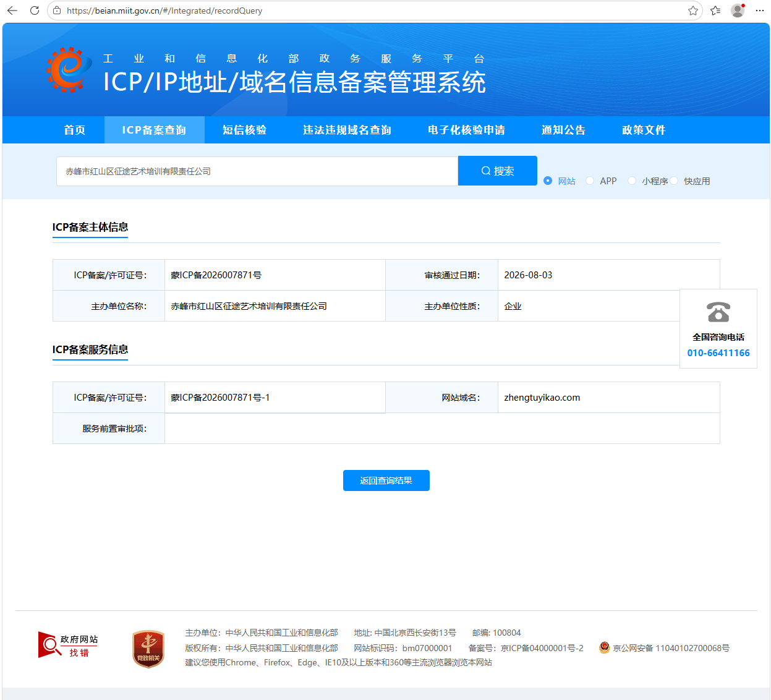Viewport: 771px width, 700px height.
Task: Open the 政府网站找错 error report badge
Action: [68, 645]
